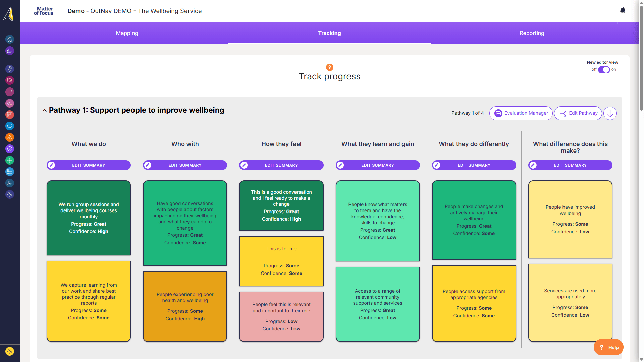The height and width of the screenshot is (362, 644).
Task: Select the pink 'People feel this is relevant' card
Action: click(x=281, y=316)
